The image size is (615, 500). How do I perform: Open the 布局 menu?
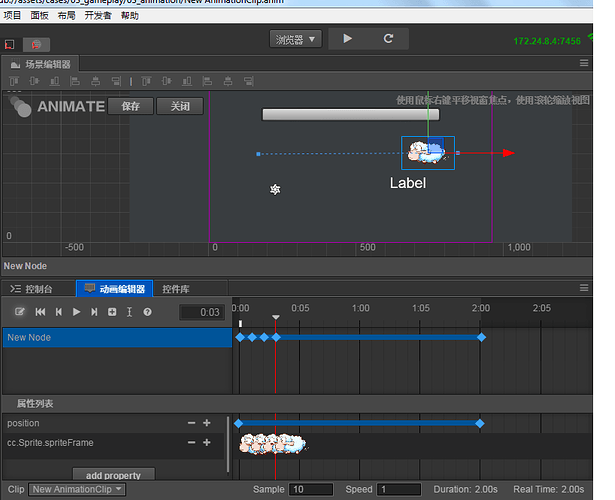coord(66,15)
